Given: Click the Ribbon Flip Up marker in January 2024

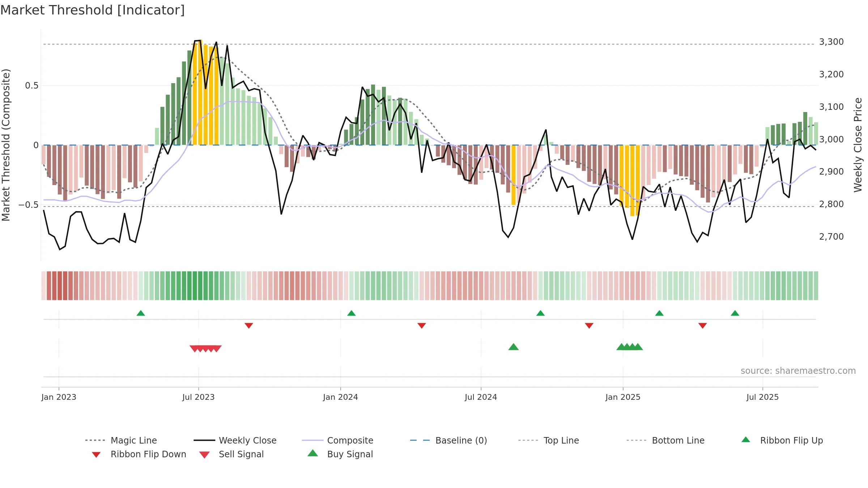Looking at the screenshot, I should point(352,313).
